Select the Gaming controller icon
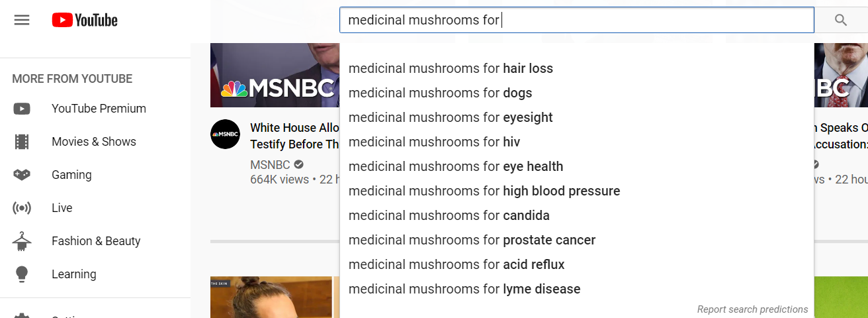Image resolution: width=868 pixels, height=318 pixels. [x=22, y=175]
